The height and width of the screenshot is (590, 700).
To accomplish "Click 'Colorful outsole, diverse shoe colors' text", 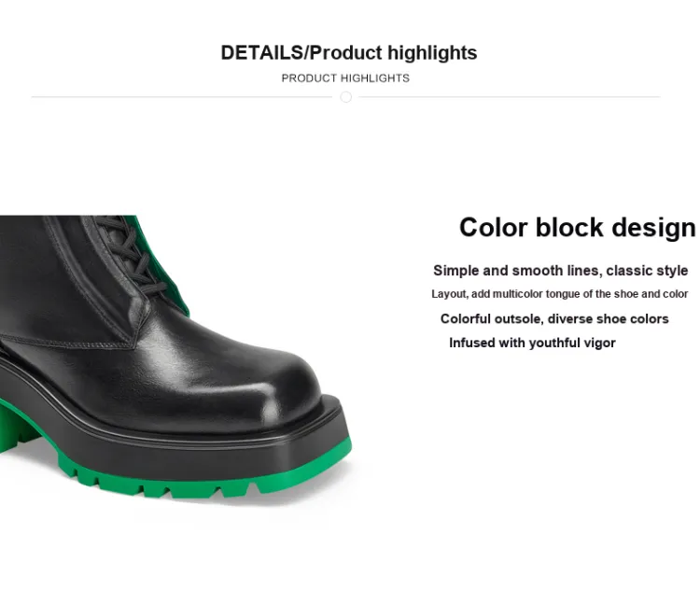I will pyautogui.click(x=554, y=318).
